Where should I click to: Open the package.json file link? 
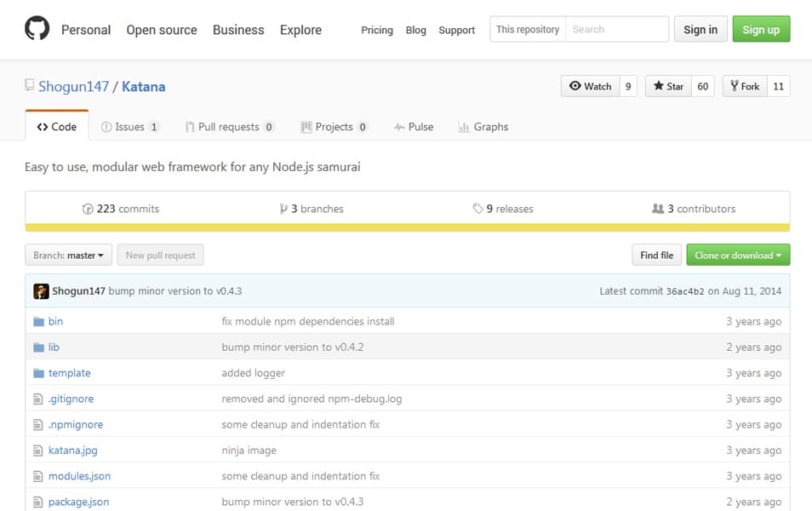pyautogui.click(x=78, y=502)
